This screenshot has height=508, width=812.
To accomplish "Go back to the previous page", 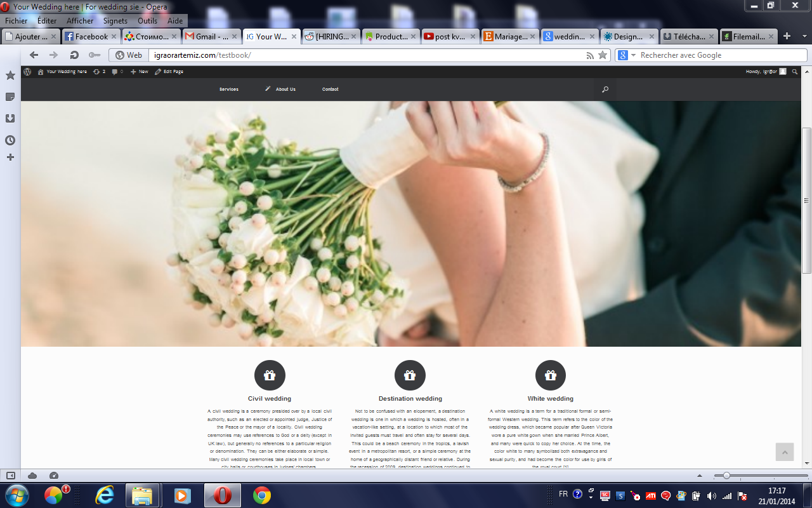I will tap(34, 55).
